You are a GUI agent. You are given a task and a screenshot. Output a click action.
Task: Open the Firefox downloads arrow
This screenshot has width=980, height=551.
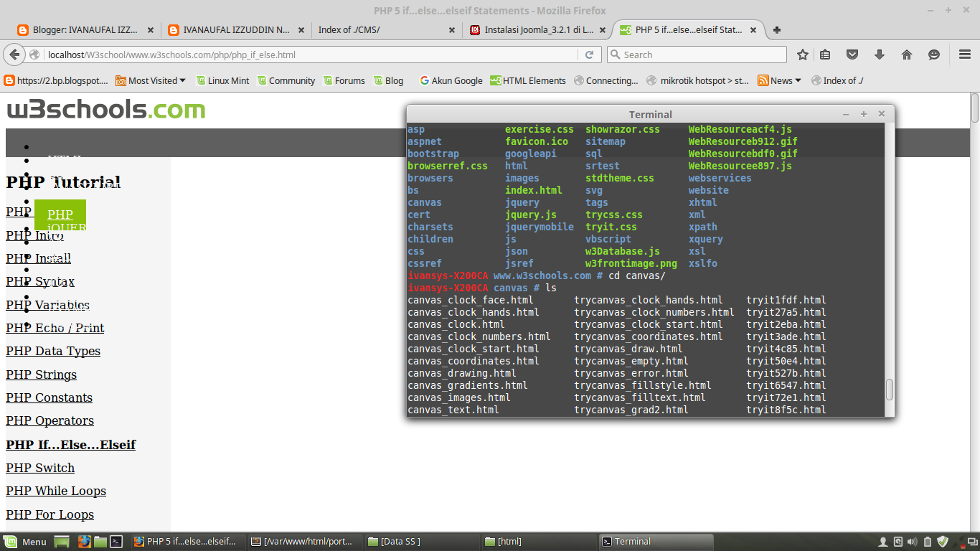pyautogui.click(x=880, y=55)
